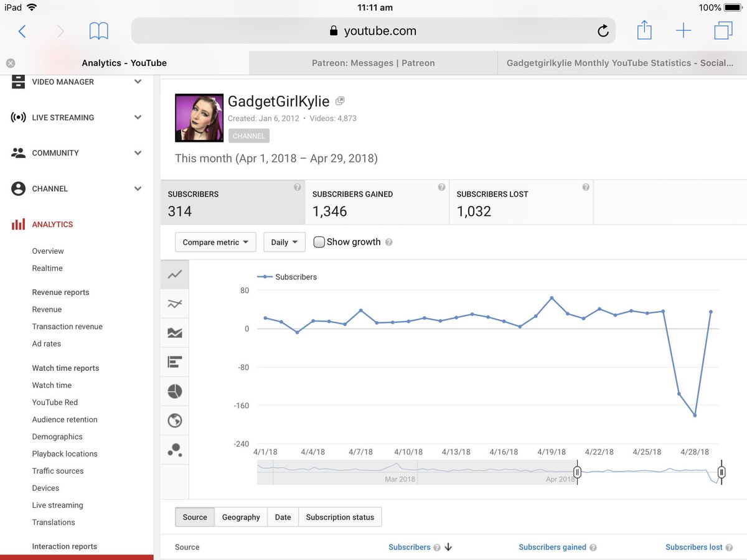Select the stacked area chart icon
This screenshot has width=747, height=560.
pyautogui.click(x=175, y=333)
